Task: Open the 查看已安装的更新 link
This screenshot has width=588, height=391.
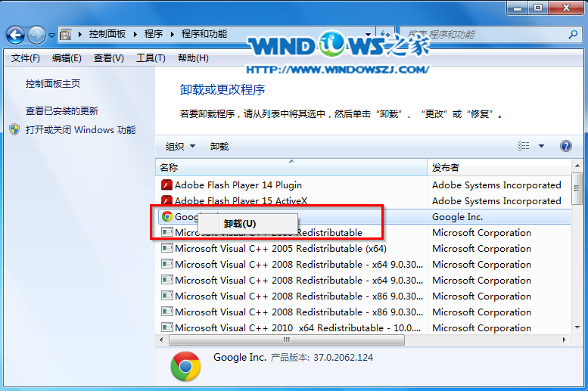Action: 62,110
